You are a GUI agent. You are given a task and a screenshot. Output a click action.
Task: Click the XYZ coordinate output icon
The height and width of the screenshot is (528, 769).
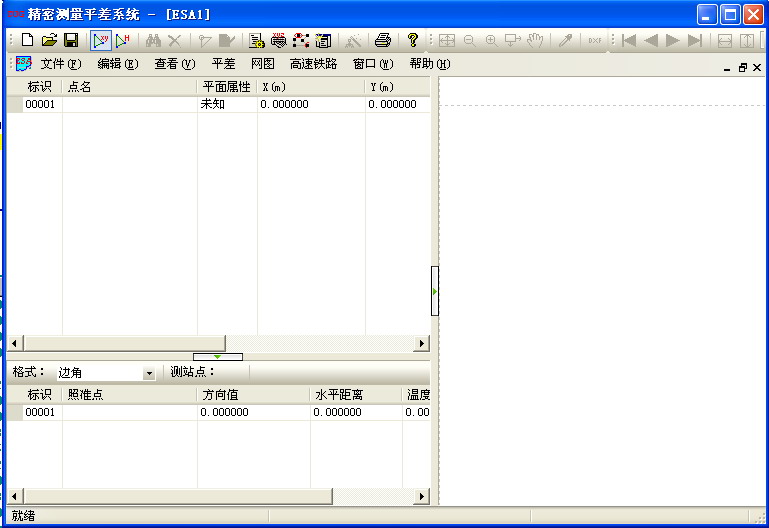click(279, 40)
